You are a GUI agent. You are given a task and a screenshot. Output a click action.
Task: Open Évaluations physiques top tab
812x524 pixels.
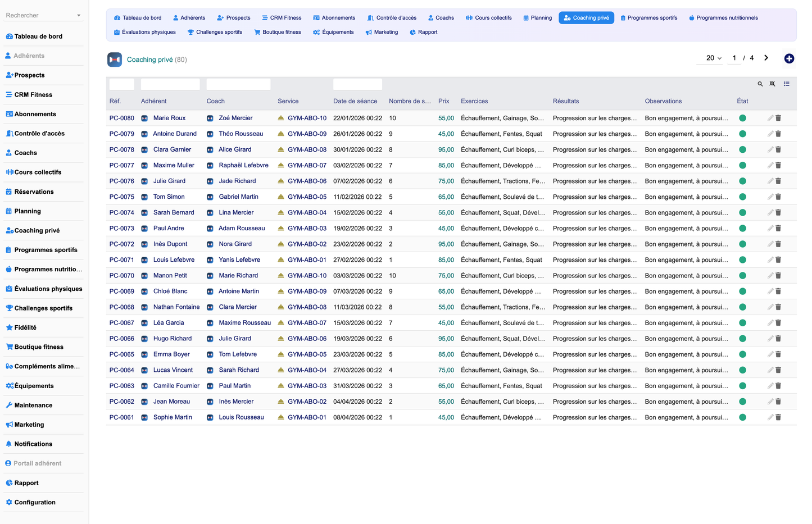point(144,32)
